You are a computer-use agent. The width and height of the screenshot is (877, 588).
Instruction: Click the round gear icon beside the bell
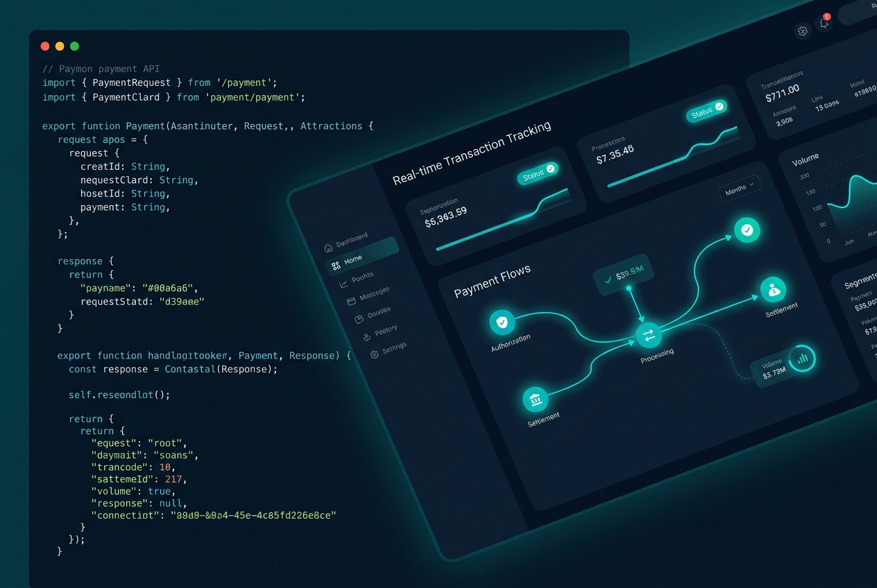tap(803, 31)
